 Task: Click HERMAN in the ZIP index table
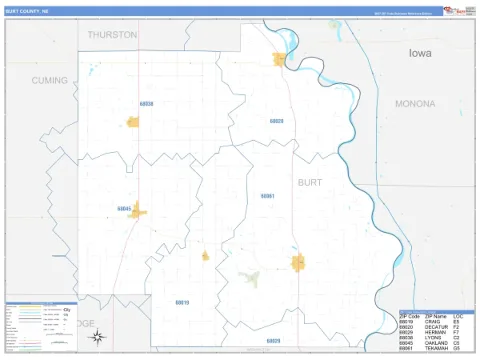[435, 332]
